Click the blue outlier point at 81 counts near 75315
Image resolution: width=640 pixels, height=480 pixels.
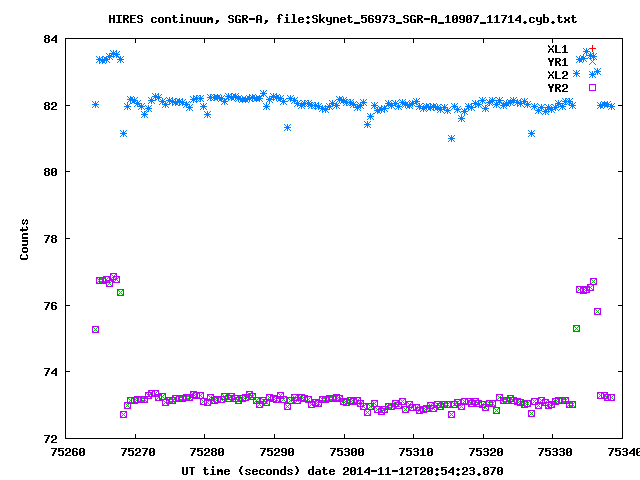pos(451,139)
